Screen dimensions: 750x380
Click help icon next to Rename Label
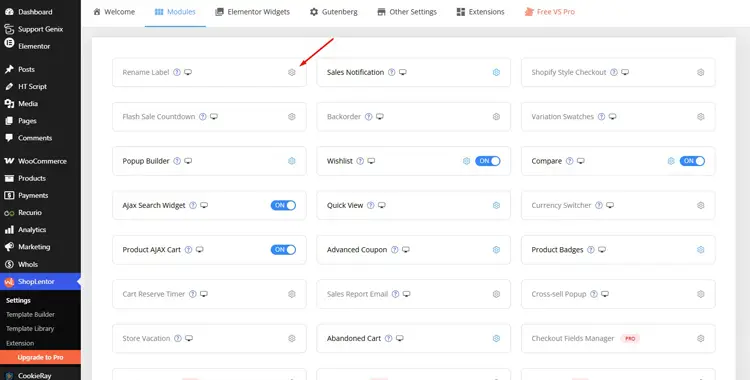click(x=177, y=72)
